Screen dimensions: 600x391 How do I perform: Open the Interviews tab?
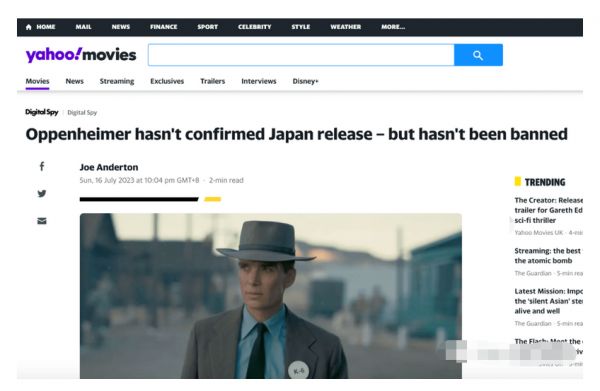pyautogui.click(x=259, y=81)
